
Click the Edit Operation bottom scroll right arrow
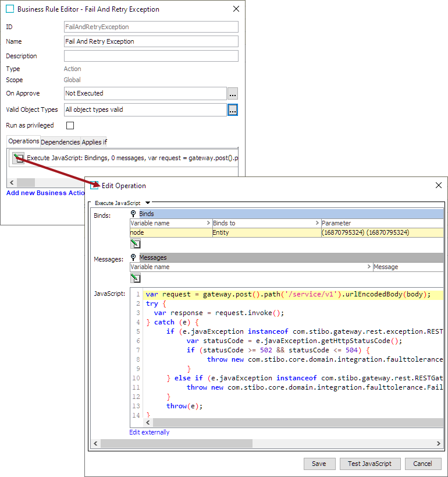(x=439, y=444)
